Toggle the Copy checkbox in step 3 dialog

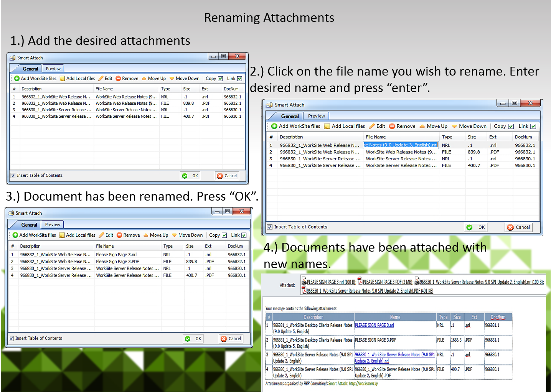pyautogui.click(x=224, y=235)
